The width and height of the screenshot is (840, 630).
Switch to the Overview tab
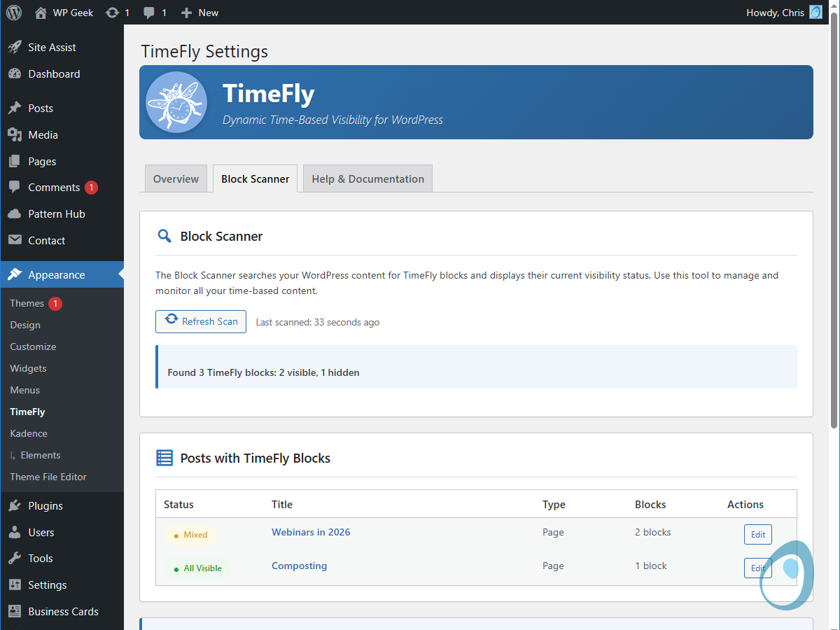(176, 178)
